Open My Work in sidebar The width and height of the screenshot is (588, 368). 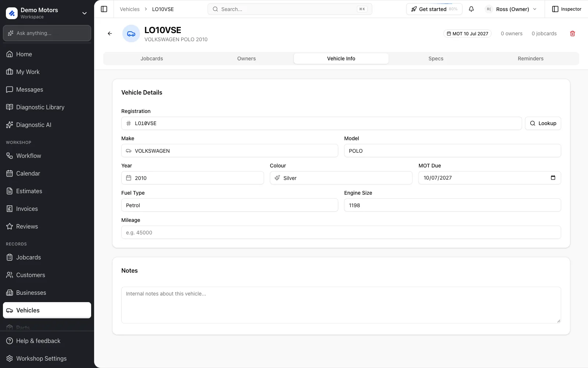(x=47, y=72)
